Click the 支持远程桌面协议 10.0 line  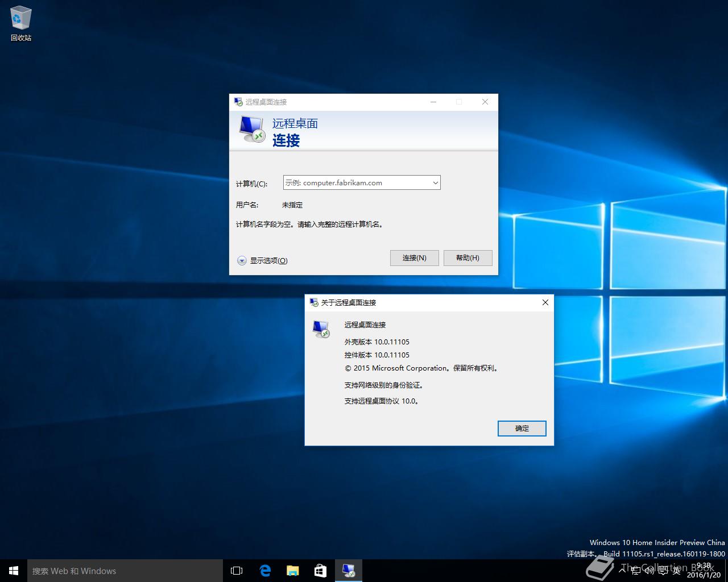(x=382, y=401)
